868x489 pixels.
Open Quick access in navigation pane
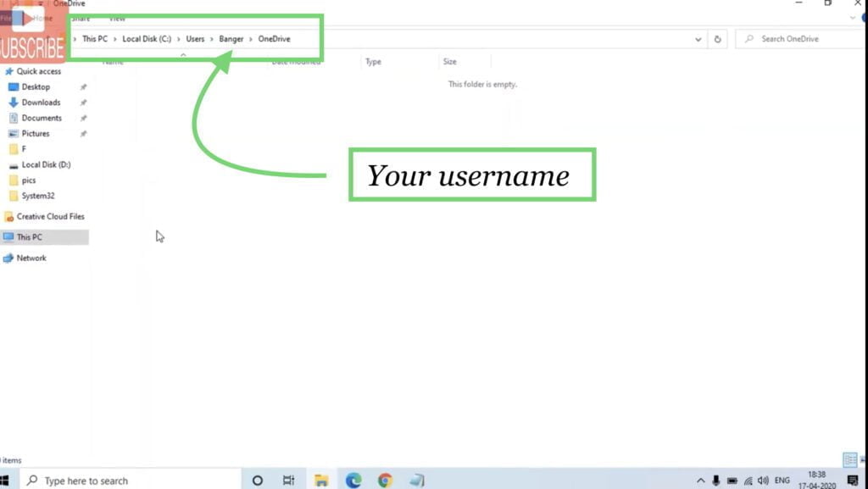tap(38, 71)
